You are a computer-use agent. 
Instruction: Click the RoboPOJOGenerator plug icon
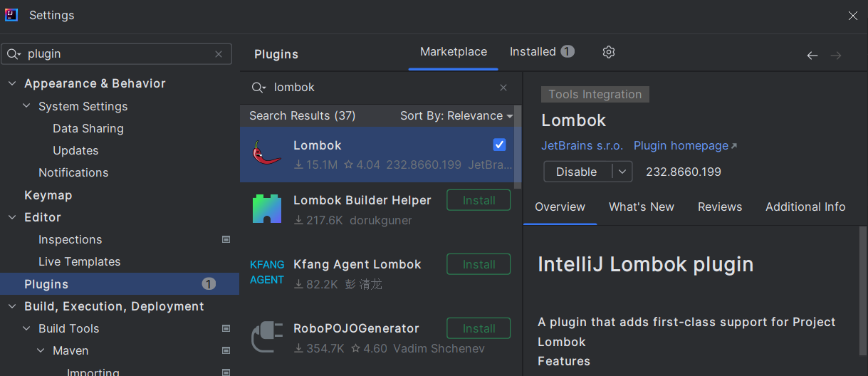click(267, 337)
